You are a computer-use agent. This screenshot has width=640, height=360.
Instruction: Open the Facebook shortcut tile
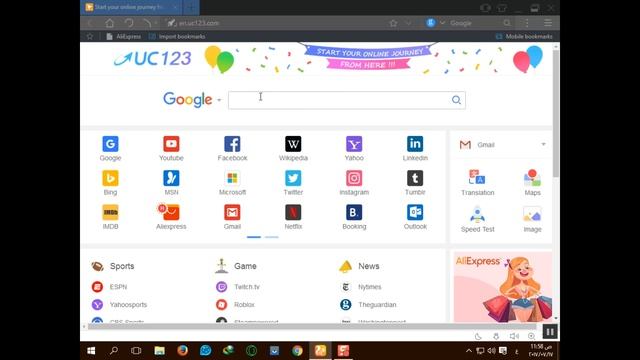232,149
